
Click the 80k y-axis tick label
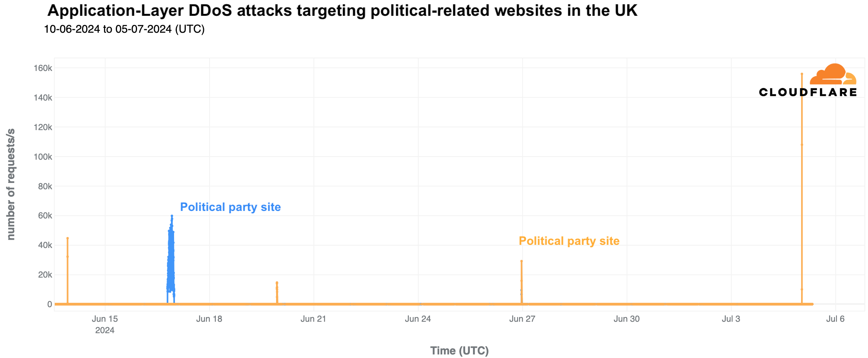point(45,186)
